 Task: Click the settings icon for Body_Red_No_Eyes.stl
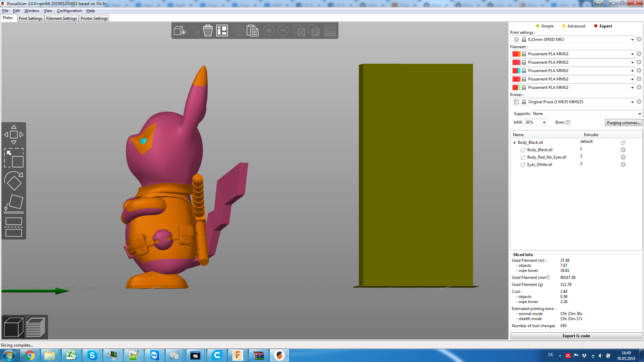pyautogui.click(x=623, y=157)
